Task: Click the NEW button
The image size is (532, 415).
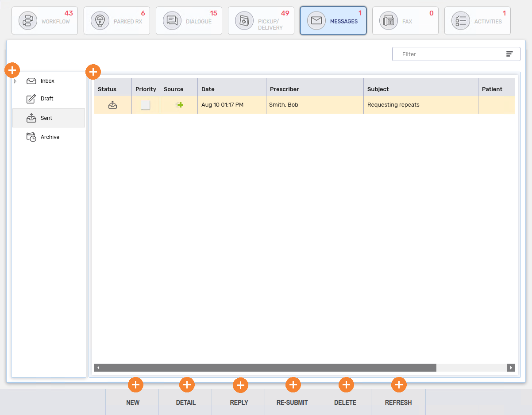Action: point(133,403)
